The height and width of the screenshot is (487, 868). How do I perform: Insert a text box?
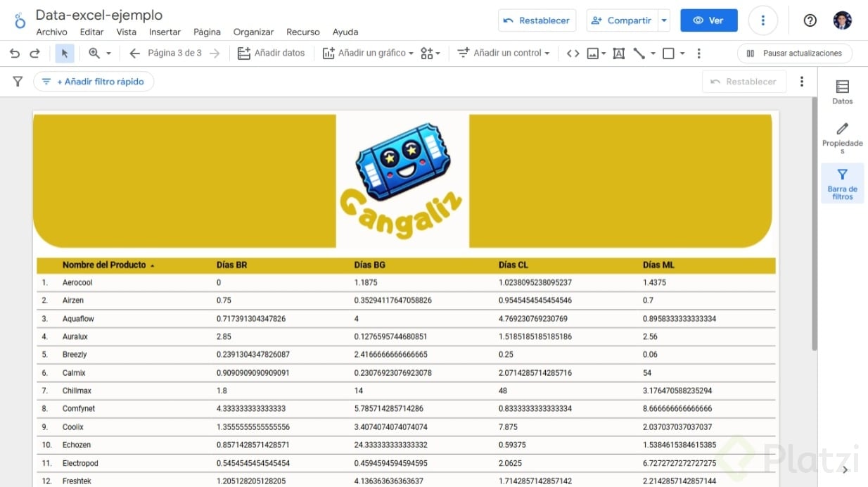(619, 53)
